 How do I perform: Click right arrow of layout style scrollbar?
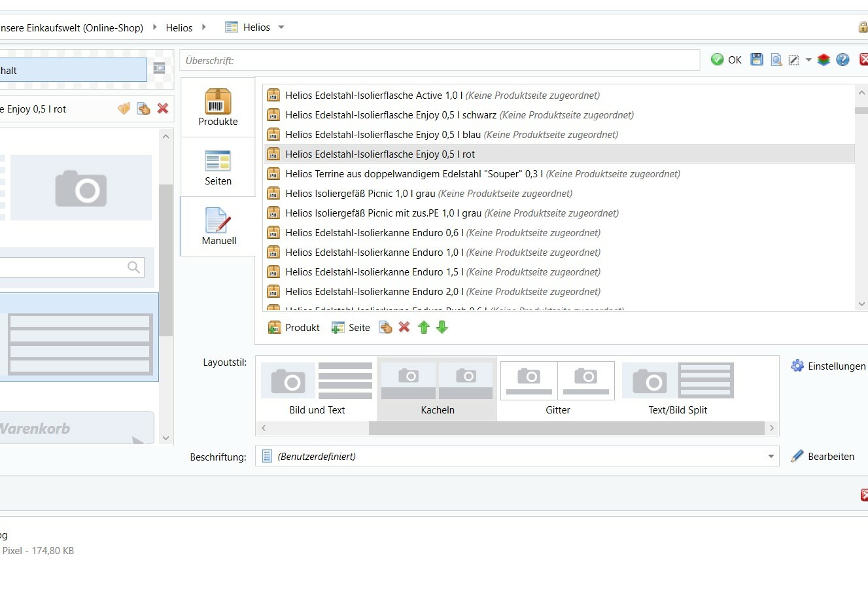tap(772, 428)
